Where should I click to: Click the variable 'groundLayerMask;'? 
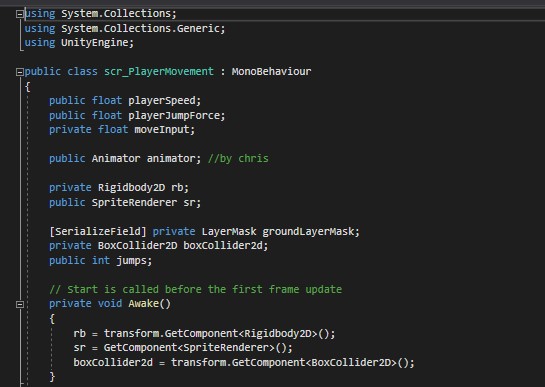311,232
